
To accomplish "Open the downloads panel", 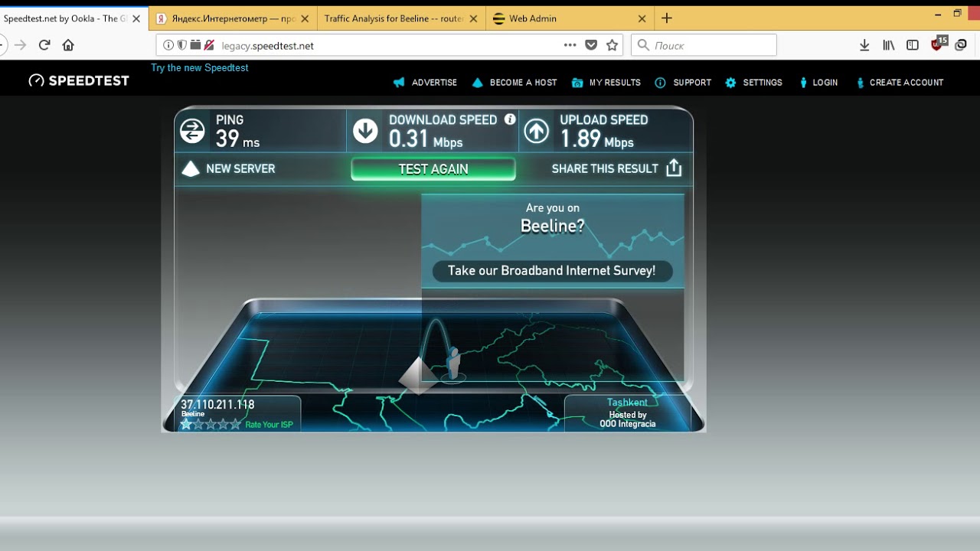I will [864, 45].
